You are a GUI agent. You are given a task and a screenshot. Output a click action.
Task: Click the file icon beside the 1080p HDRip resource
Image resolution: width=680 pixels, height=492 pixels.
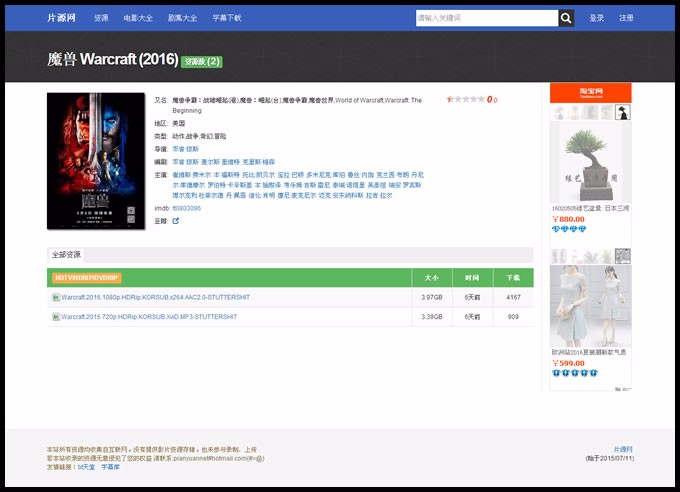point(56,297)
